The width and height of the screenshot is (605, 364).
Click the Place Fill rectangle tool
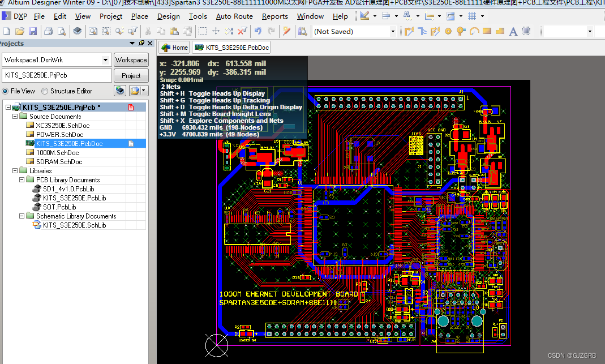coord(487,31)
